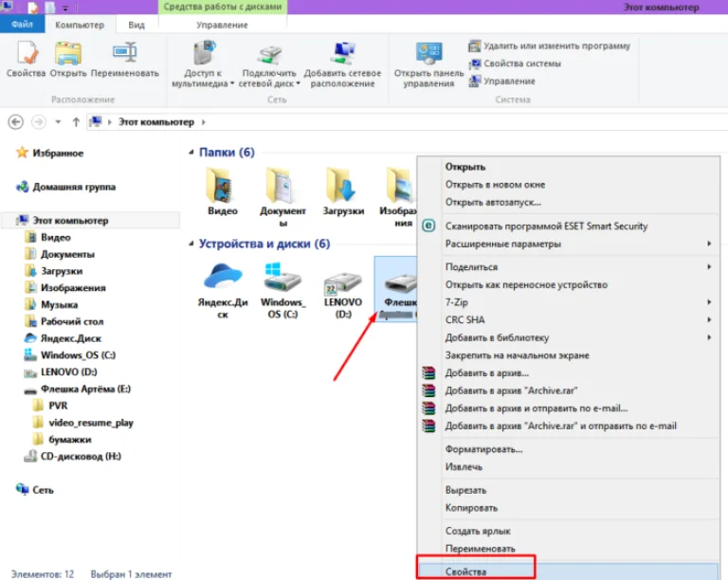Select Windows_OS (C:) drive icon
The width and height of the screenshot is (728, 580).
[x=282, y=290]
